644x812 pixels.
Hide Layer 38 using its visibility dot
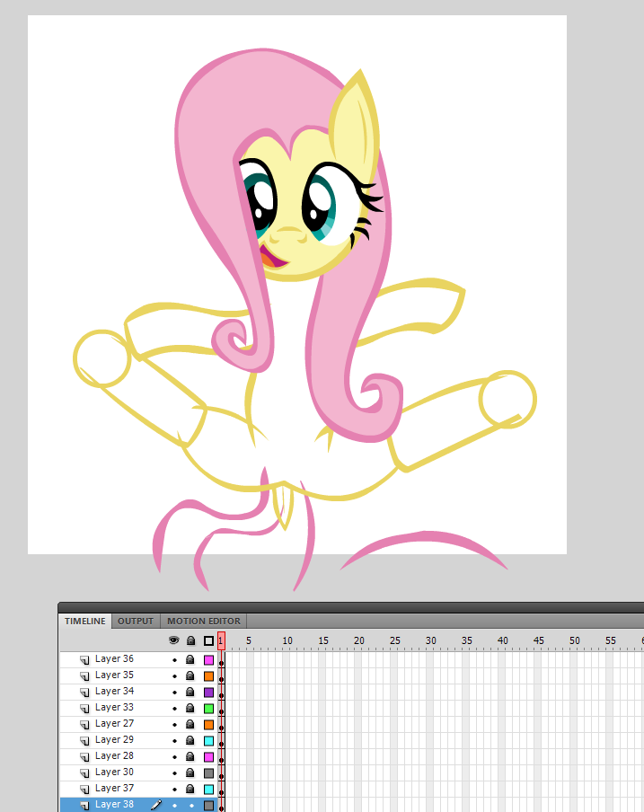pos(174,806)
